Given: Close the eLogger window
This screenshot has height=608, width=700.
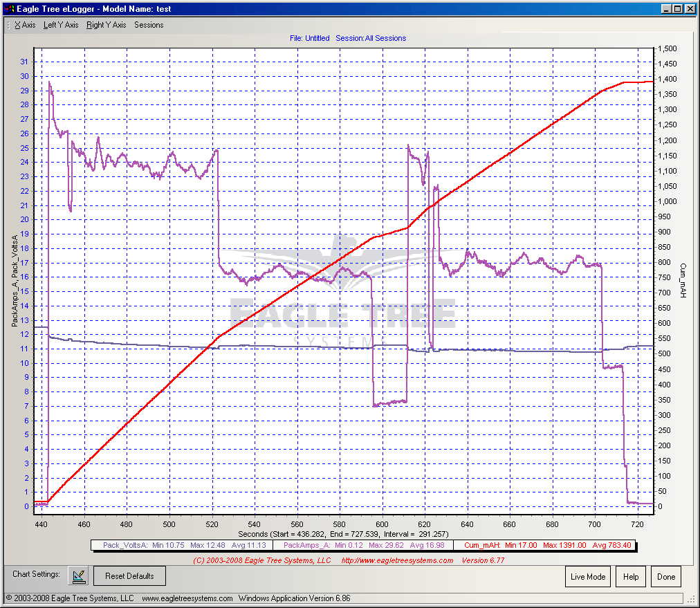Looking at the screenshot, I should click(690, 9).
